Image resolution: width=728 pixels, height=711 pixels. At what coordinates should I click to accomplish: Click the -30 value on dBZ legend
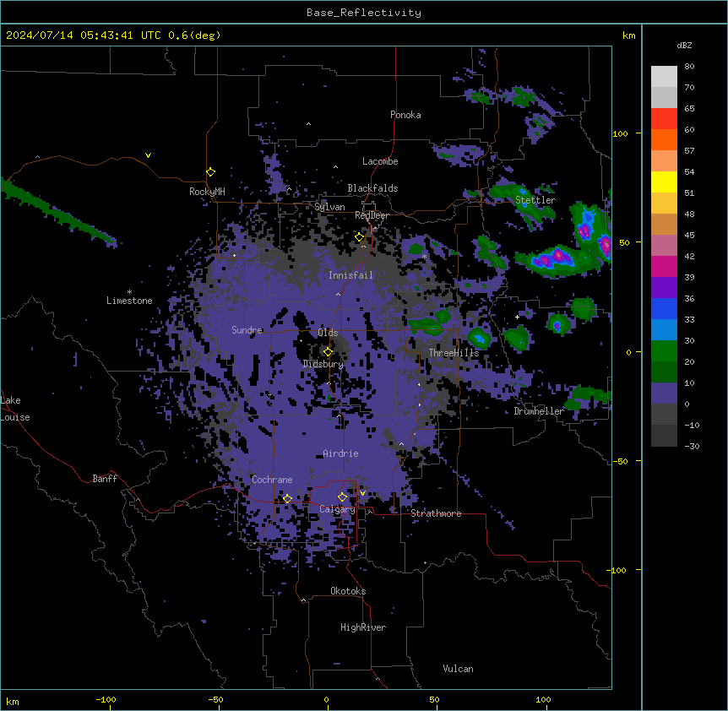tap(692, 446)
